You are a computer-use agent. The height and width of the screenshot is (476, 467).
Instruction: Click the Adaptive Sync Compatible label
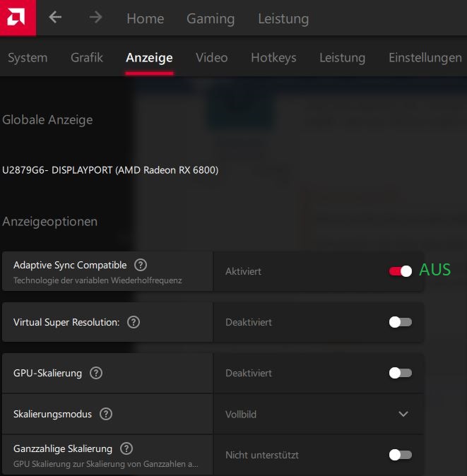pos(70,265)
